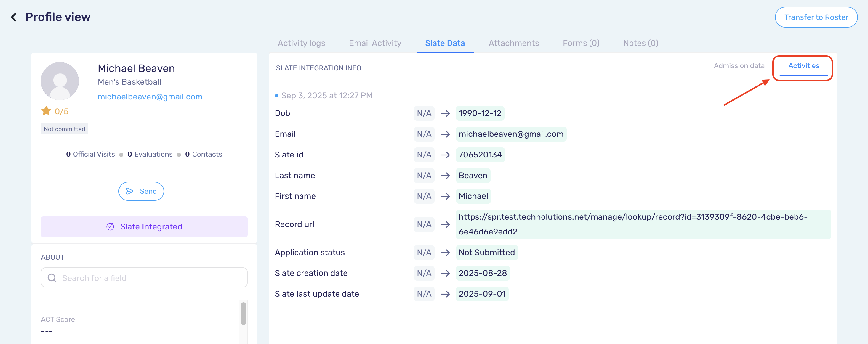This screenshot has width=868, height=344.
Task: Open the Attachments tab
Action: point(513,43)
